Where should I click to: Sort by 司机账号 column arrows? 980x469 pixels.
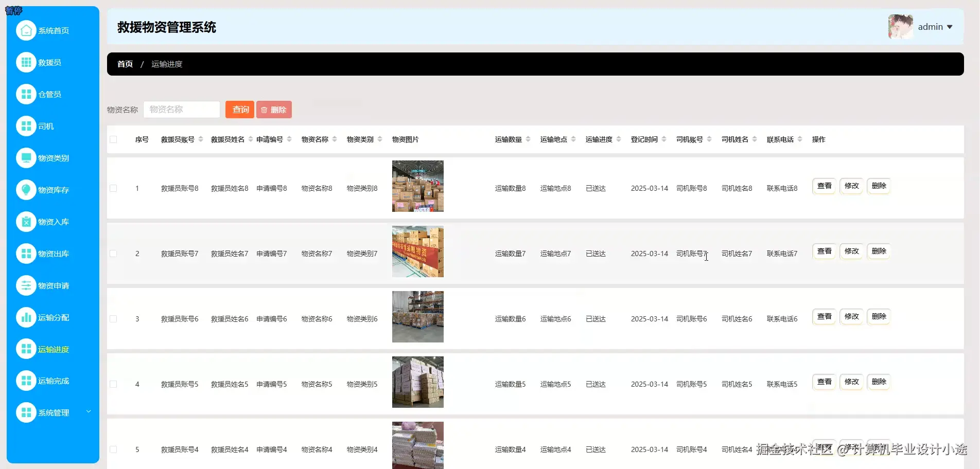pyautogui.click(x=709, y=139)
